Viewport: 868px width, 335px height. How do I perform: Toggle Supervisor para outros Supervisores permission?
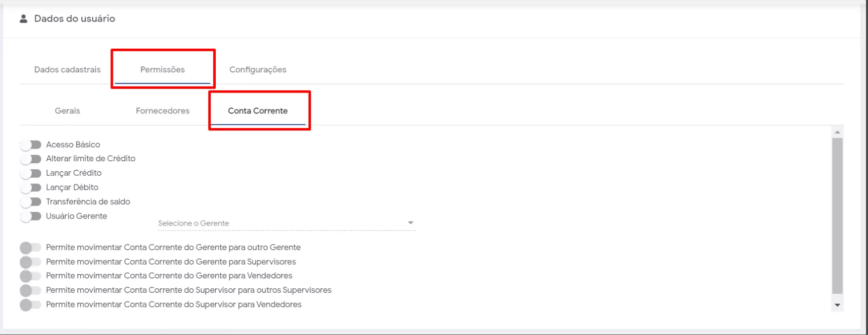pos(31,290)
